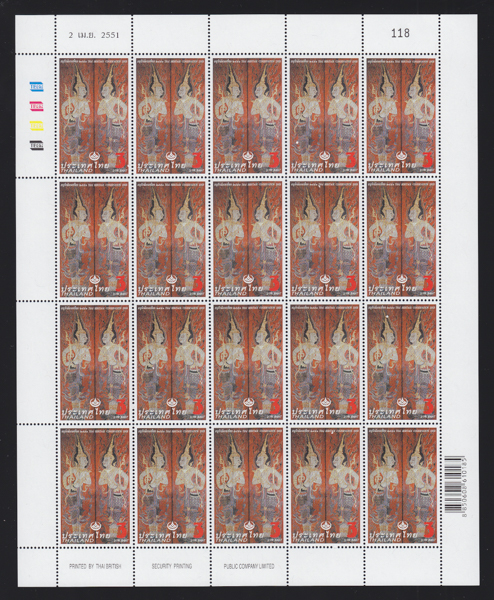Select the black color registration mark
This screenshot has width=494, height=600.
click(x=37, y=145)
